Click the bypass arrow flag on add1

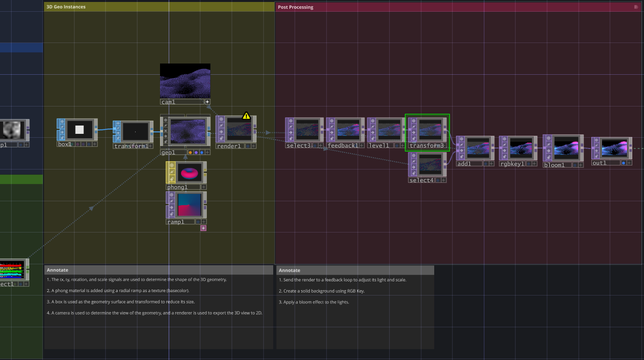coord(461,150)
